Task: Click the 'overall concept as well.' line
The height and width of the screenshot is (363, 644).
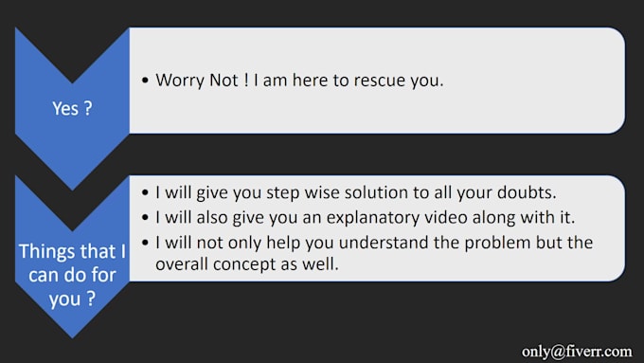Action: [247, 264]
